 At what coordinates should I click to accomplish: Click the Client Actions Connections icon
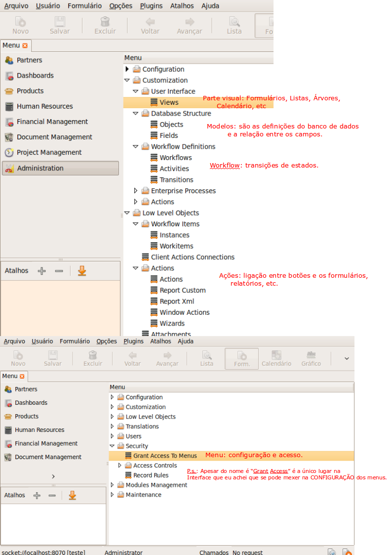click(x=145, y=257)
